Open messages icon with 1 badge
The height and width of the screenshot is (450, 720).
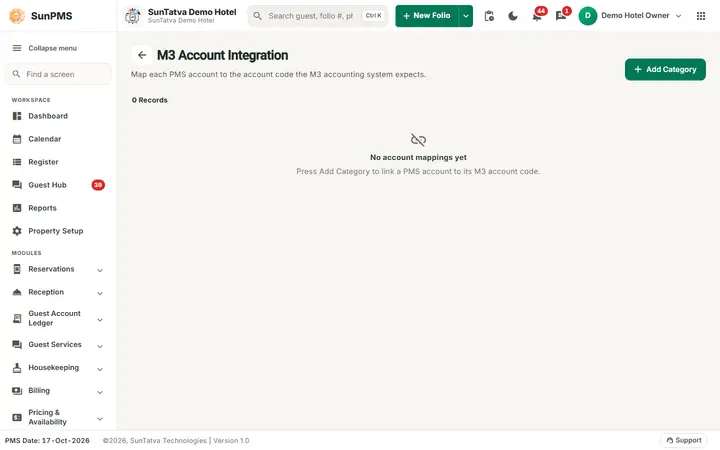[561, 16]
